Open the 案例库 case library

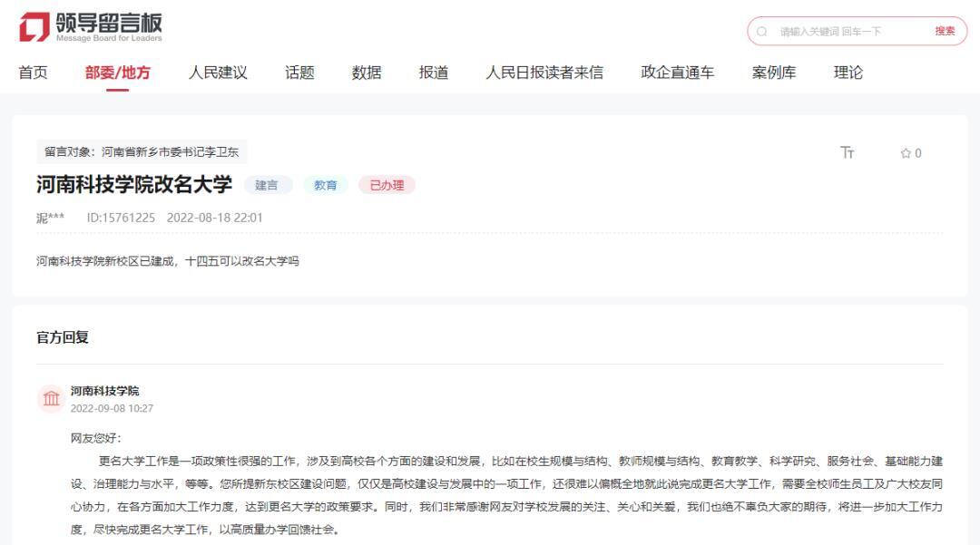(774, 73)
